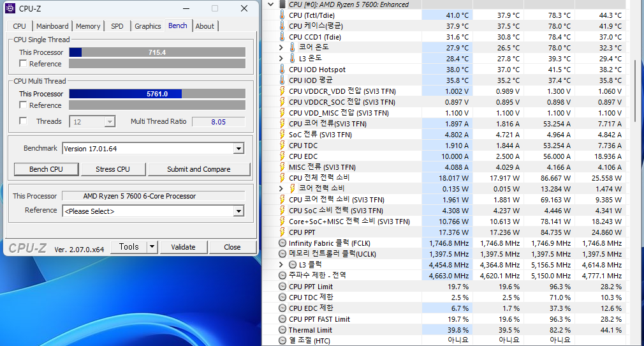Click lightning icon beside CPU 전체 전력 소비

282,177
